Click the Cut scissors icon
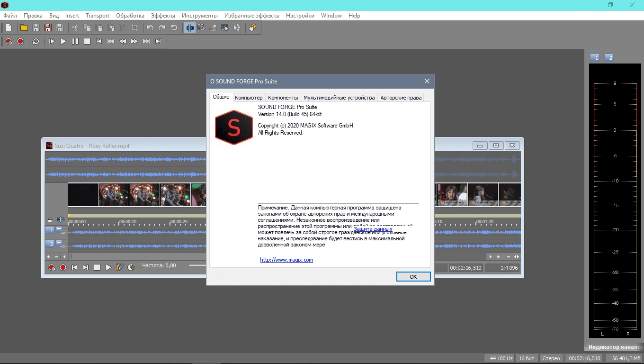 click(75, 28)
